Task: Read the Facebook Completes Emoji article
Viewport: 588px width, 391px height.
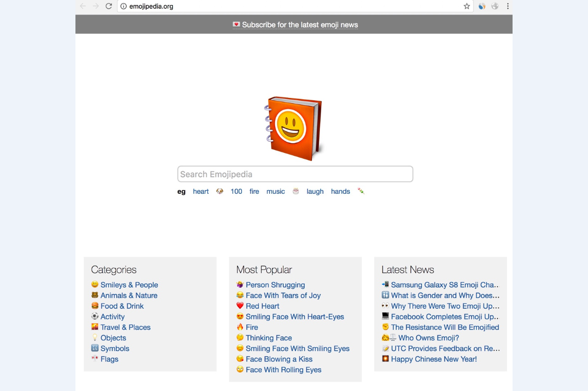Action: click(445, 317)
